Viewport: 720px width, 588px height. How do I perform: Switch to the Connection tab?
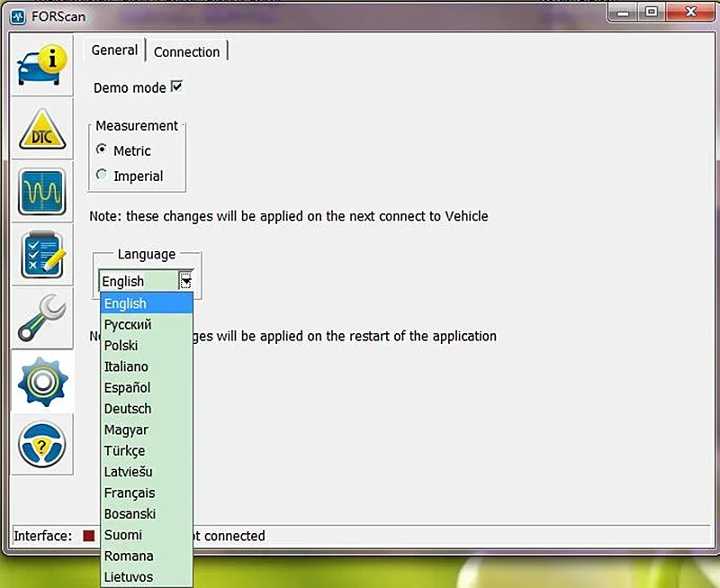pos(186,51)
